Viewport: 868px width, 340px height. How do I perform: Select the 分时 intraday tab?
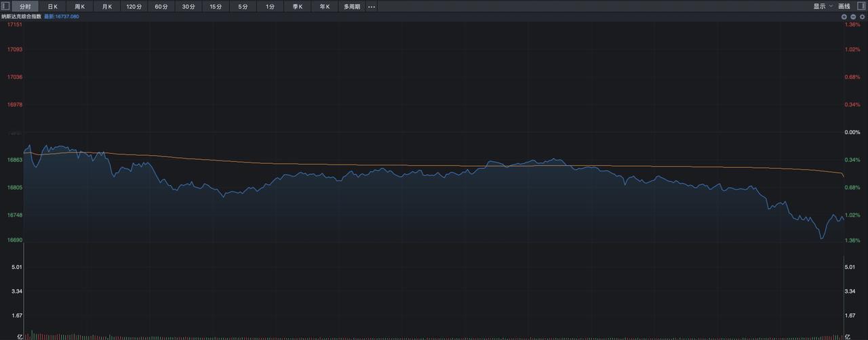pyautogui.click(x=26, y=7)
